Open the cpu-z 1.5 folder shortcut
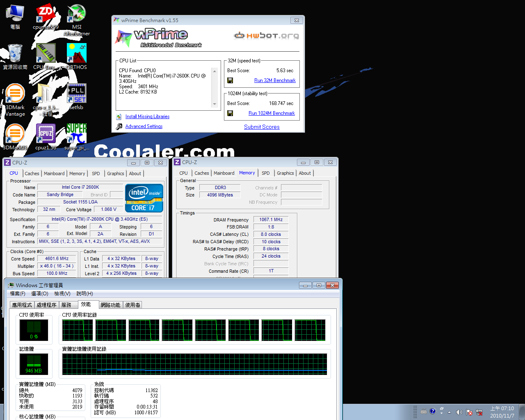525x420 pixels. tap(46, 100)
